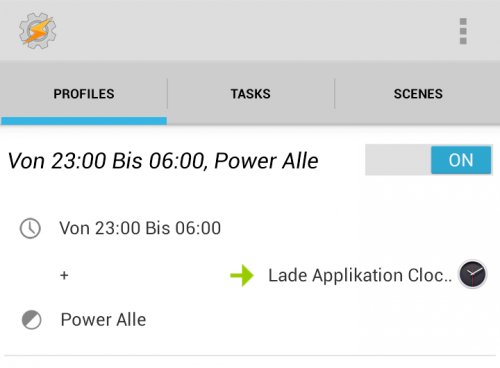Open the three-dot overflow menu

tap(463, 31)
